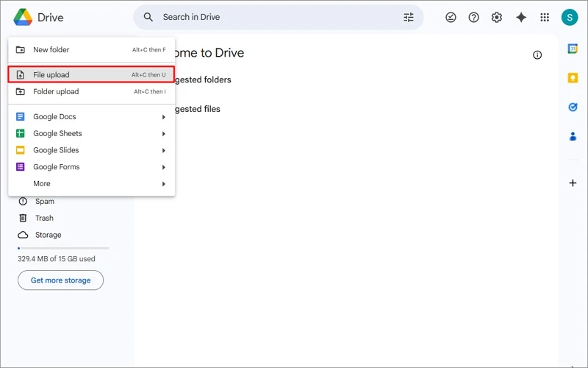The height and width of the screenshot is (368, 588).
Task: Click the Get more storage button
Action: click(x=60, y=280)
